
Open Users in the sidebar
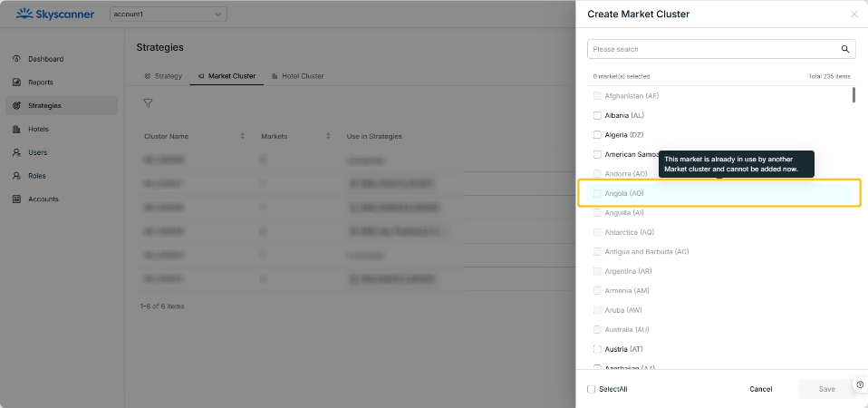point(62,152)
